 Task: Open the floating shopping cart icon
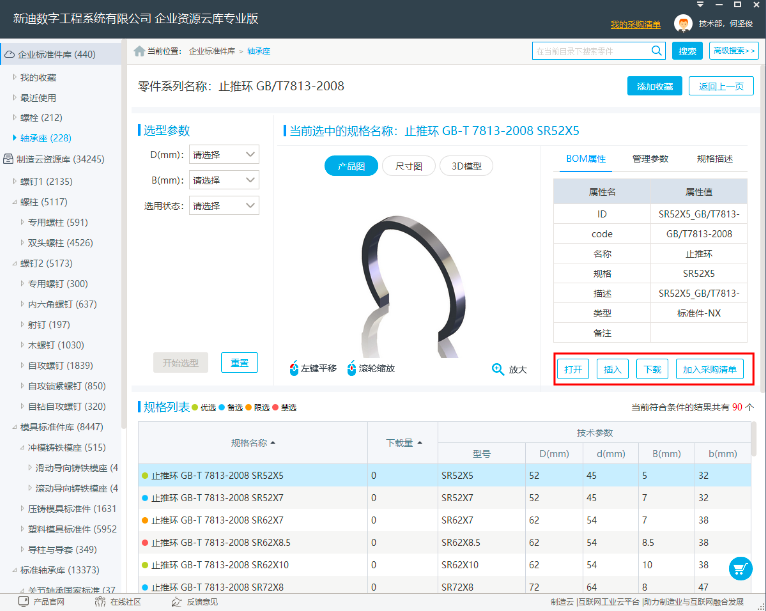pos(740,567)
